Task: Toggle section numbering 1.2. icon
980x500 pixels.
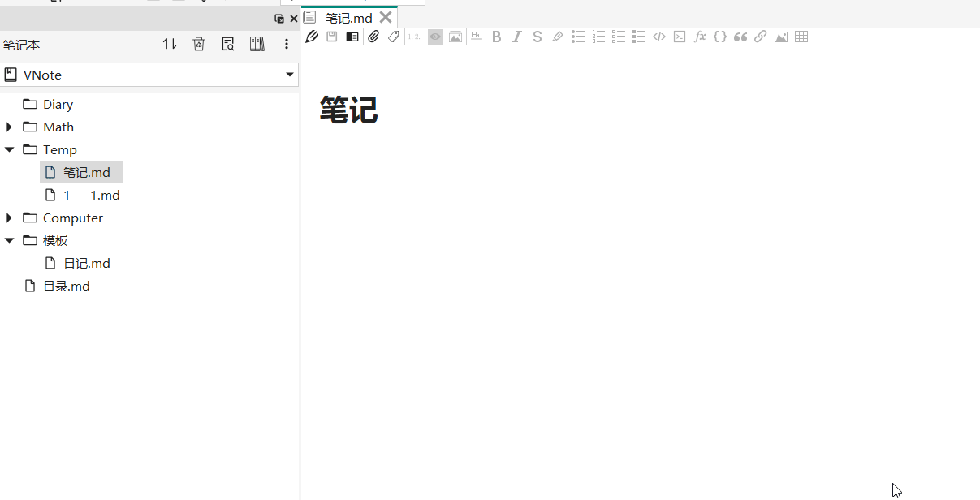Action: [414, 37]
